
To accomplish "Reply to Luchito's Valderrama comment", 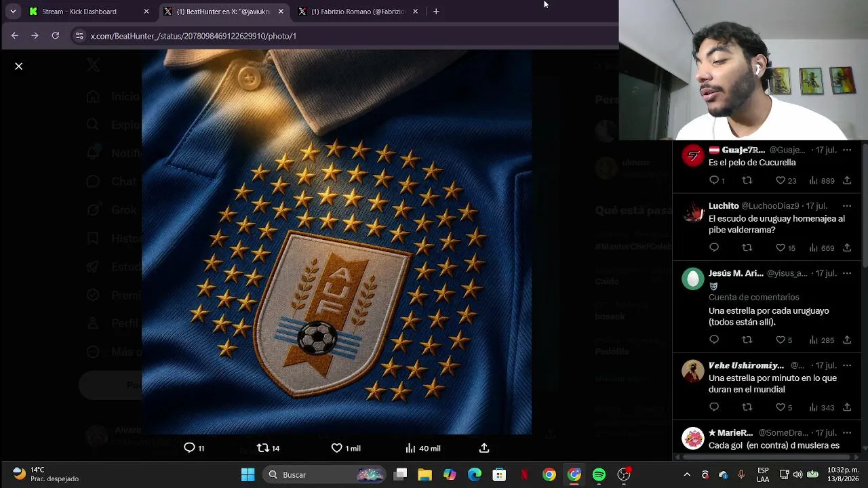I will click(714, 248).
